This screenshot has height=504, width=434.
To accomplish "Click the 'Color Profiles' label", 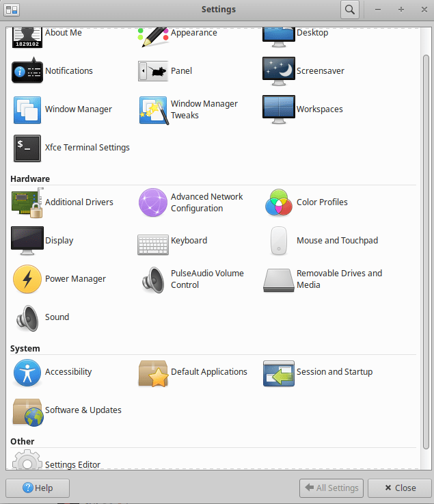I will [322, 202].
